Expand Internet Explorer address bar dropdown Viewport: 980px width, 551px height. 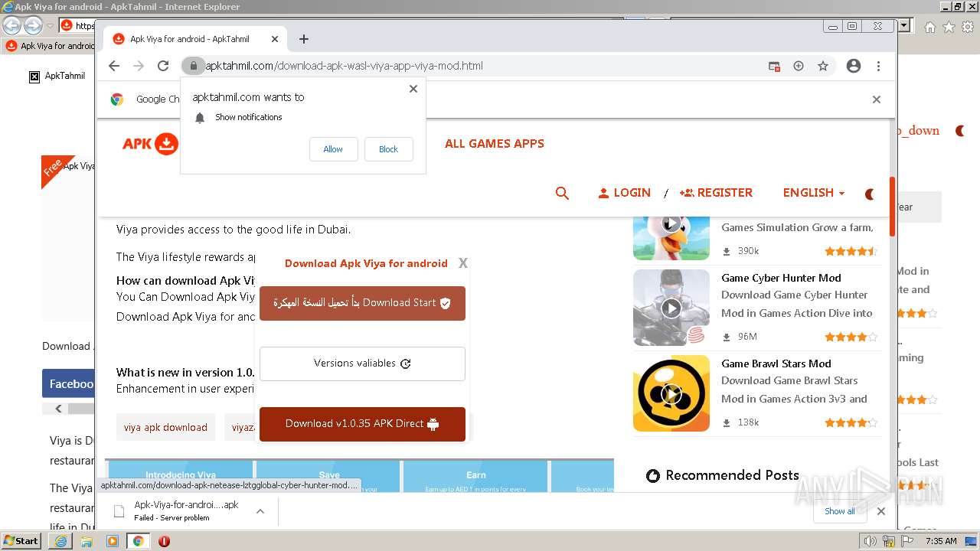(x=904, y=25)
